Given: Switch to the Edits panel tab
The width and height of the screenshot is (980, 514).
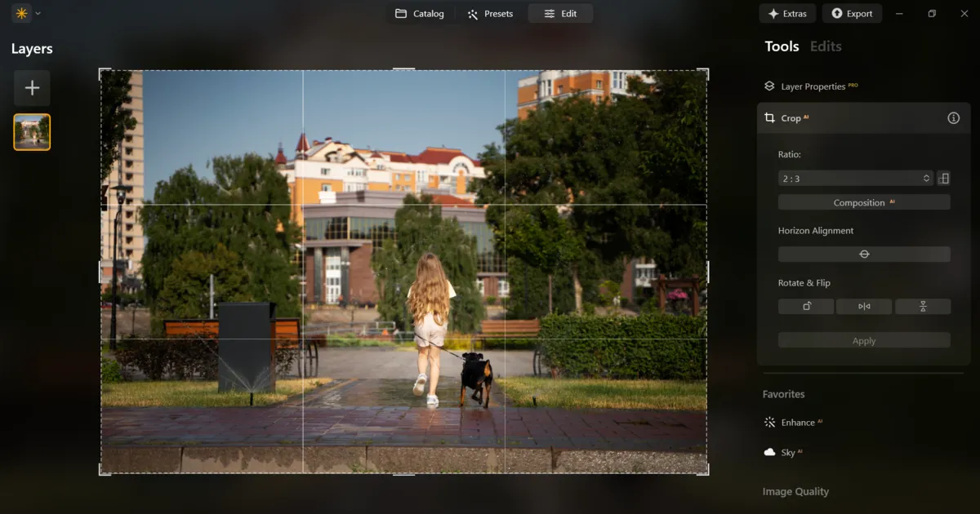Looking at the screenshot, I should 825,47.
